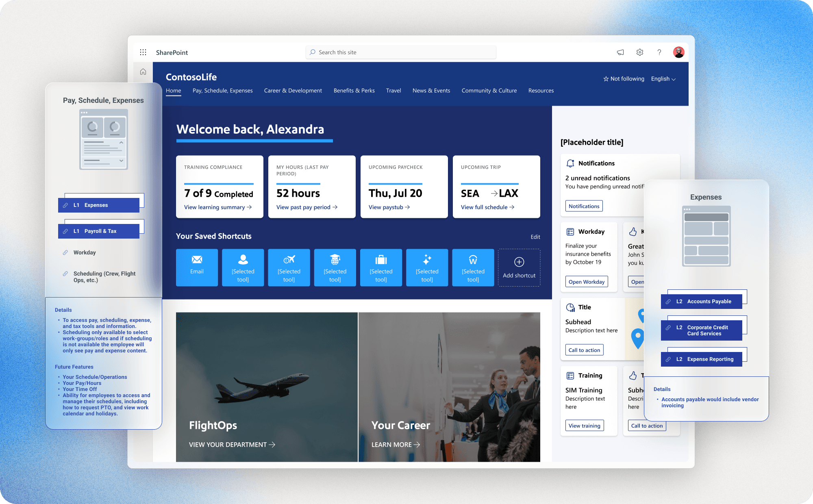Open the SharePoint app launcher grid
The height and width of the screenshot is (504, 813).
pos(143,52)
